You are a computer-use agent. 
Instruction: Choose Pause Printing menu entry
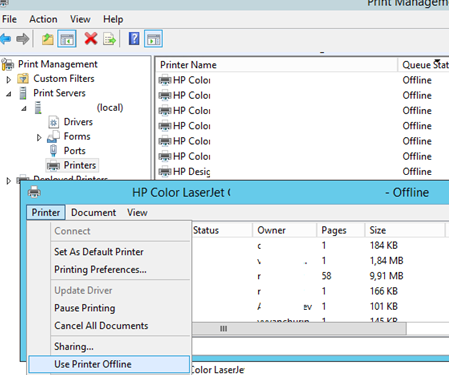[85, 308]
